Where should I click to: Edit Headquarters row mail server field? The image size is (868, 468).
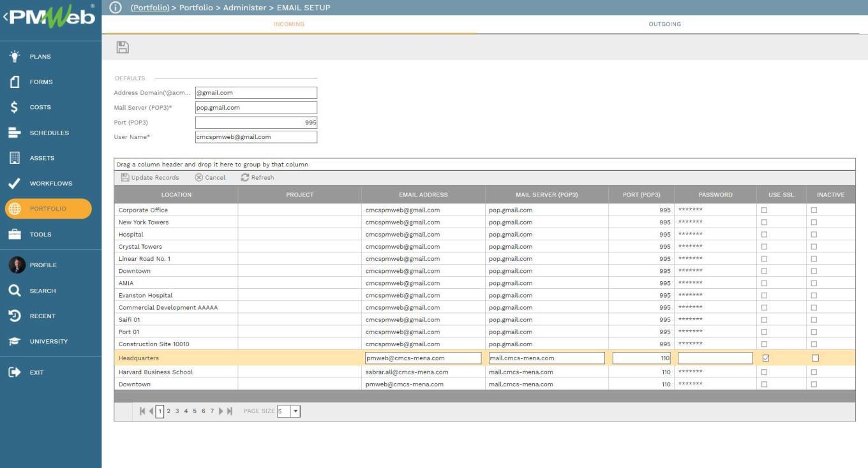coord(546,358)
